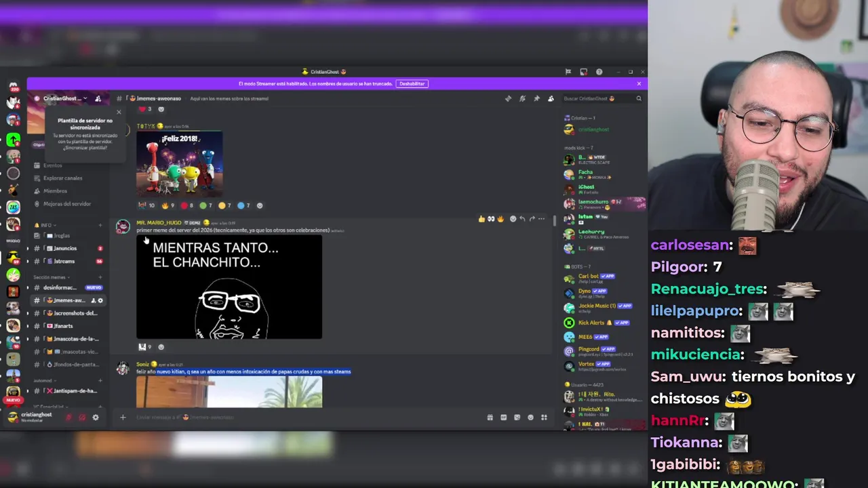Add a channel to the INFO category

point(100,225)
